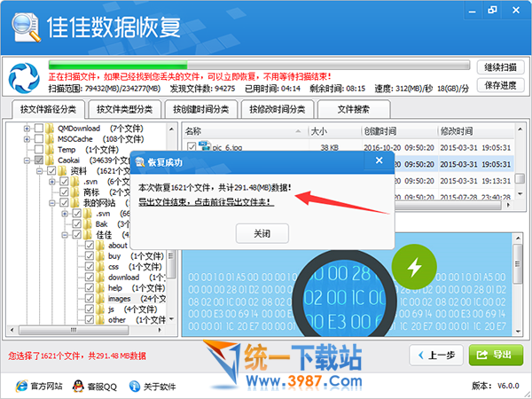Click the magnifier app logo in title bar

(x=26, y=27)
